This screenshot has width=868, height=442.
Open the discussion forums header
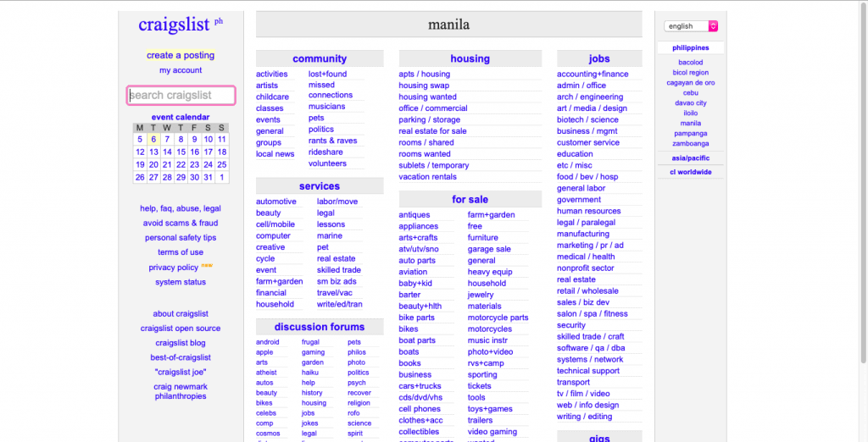tap(320, 327)
